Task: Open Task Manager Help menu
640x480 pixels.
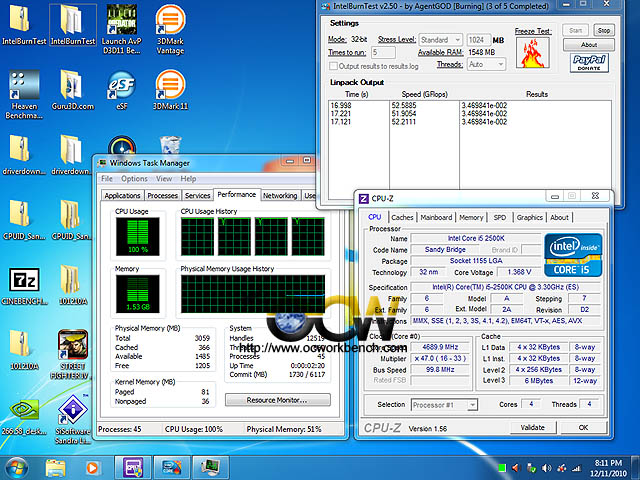Action: point(188,179)
